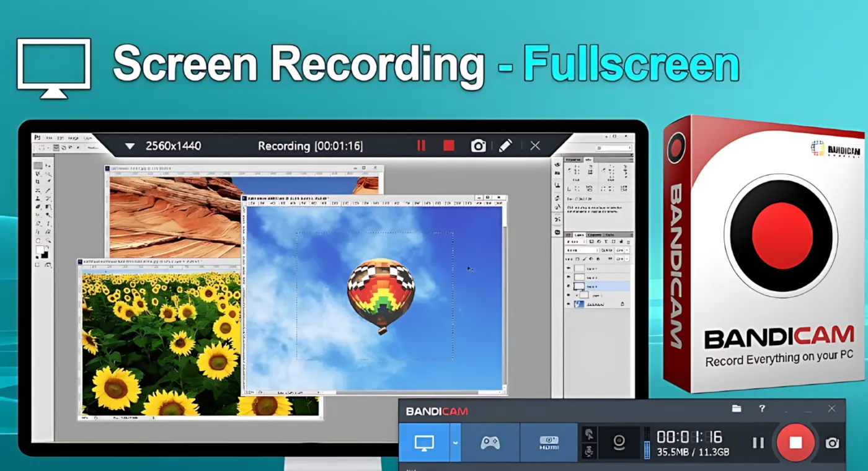Switch to the Layers tab in Photoshop
This screenshot has height=471, width=868.
click(579, 235)
